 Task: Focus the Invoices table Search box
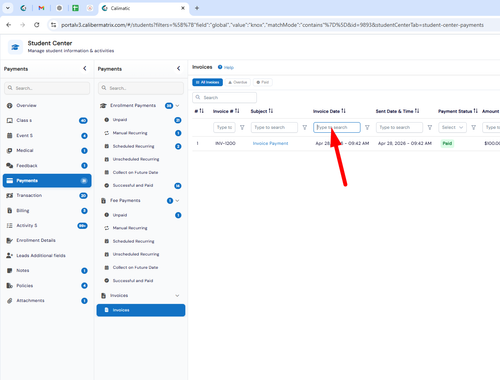point(224,97)
